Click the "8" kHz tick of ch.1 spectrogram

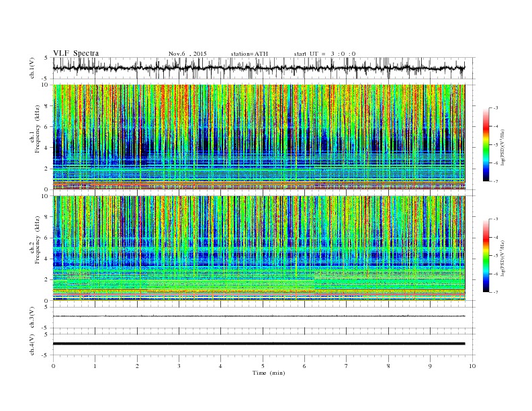[x=47, y=106]
